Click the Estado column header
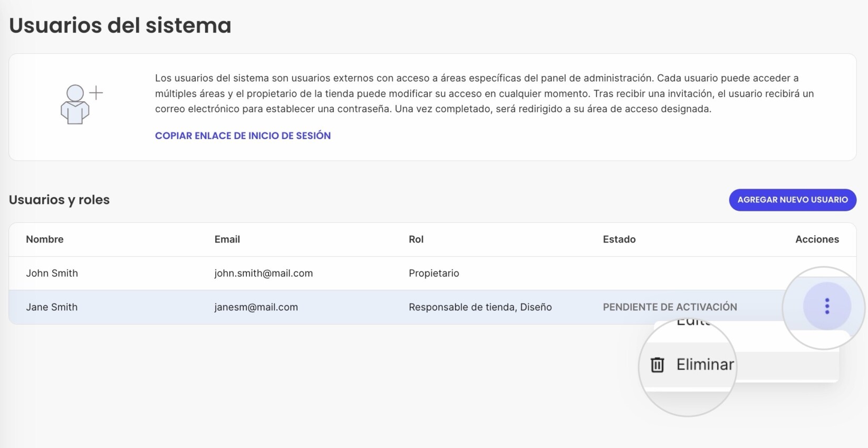This screenshot has height=448, width=868. coord(619,239)
